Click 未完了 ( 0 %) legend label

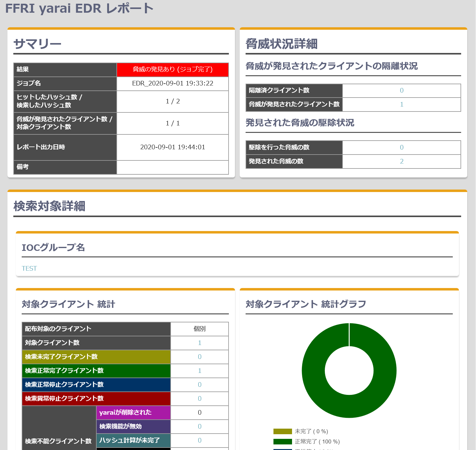tap(311, 431)
